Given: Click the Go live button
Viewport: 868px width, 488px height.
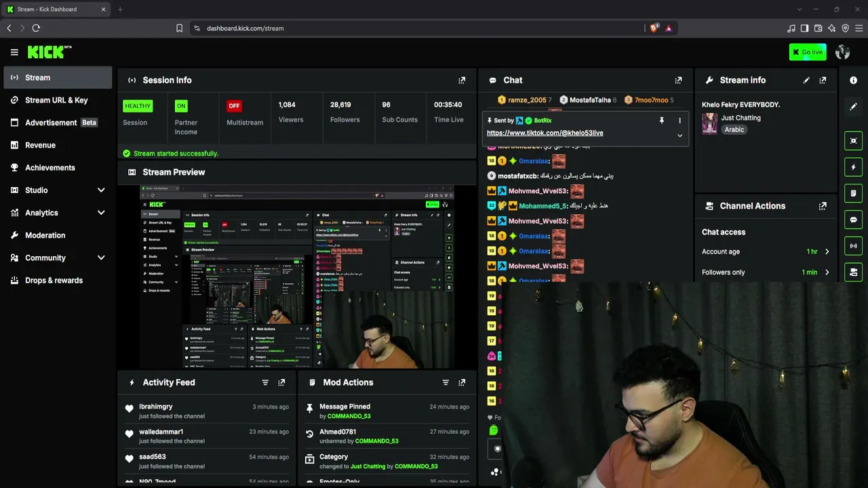Looking at the screenshot, I should click(808, 52).
